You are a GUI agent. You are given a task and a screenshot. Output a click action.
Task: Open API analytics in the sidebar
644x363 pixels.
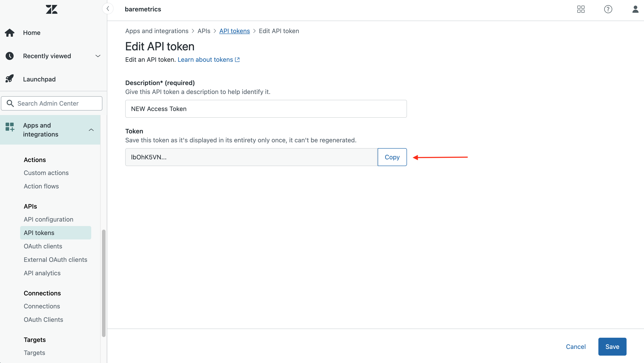pos(42,273)
